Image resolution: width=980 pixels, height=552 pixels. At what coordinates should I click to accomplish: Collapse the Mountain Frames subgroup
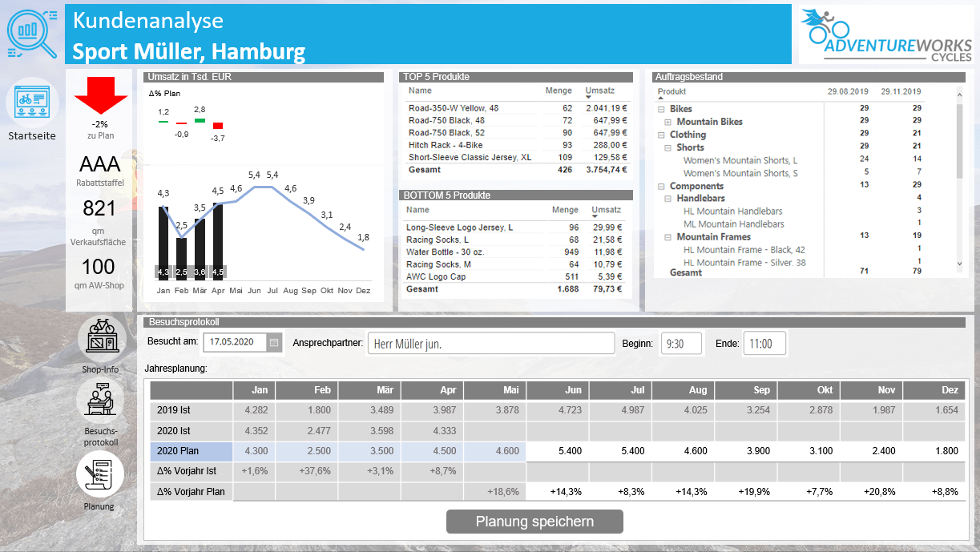point(667,237)
